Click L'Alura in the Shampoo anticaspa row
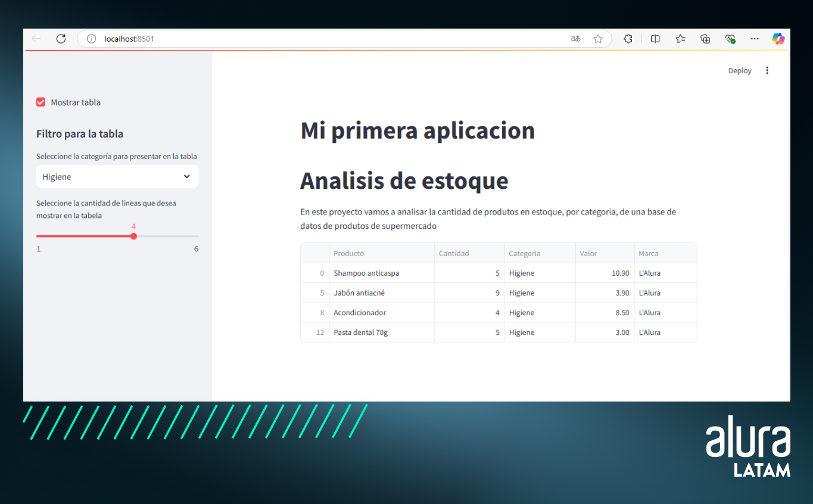Screen dimensions: 813x504 tap(665, 273)
